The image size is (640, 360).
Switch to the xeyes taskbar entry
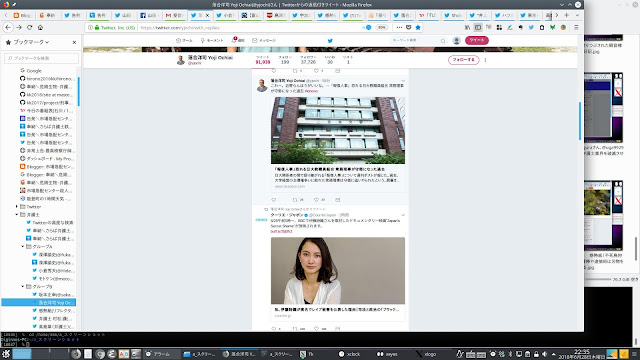pyautogui.click(x=388, y=354)
